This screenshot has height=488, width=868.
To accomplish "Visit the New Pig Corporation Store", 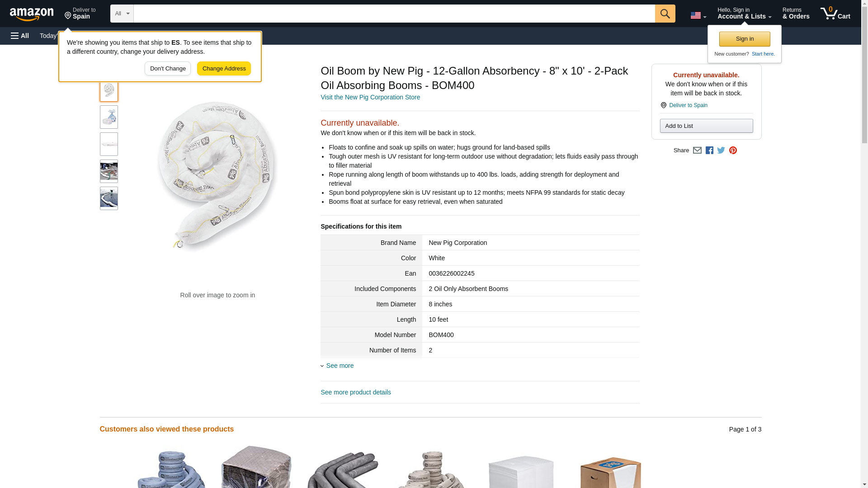I will (370, 97).
